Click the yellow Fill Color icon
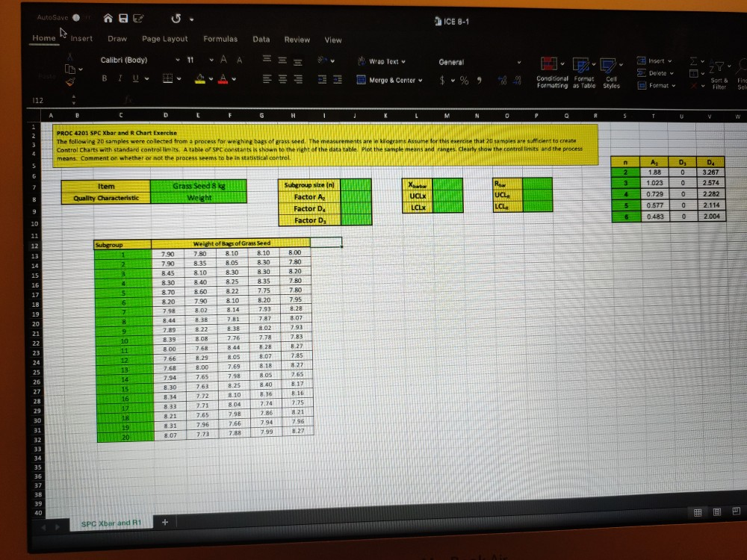This screenshot has width=747, height=560. point(199,78)
